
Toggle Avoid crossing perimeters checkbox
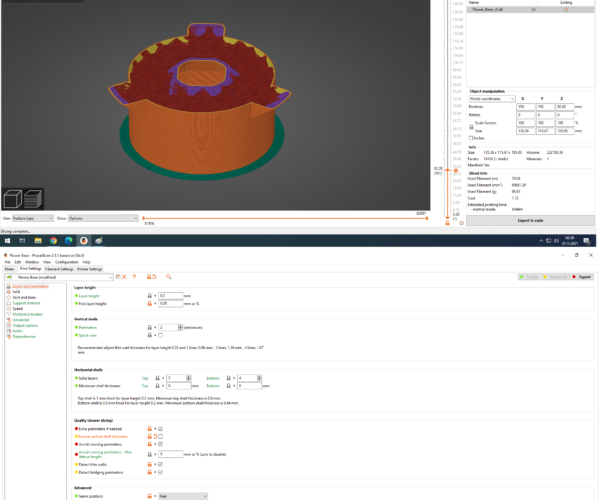[x=160, y=444]
